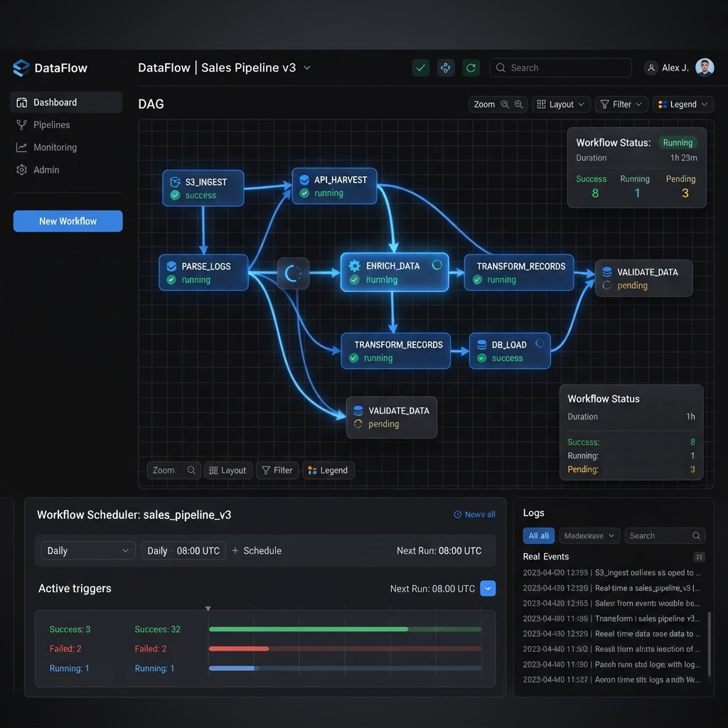The width and height of the screenshot is (728, 728).
Task: Click the green Success progress bar
Action: (x=345, y=629)
